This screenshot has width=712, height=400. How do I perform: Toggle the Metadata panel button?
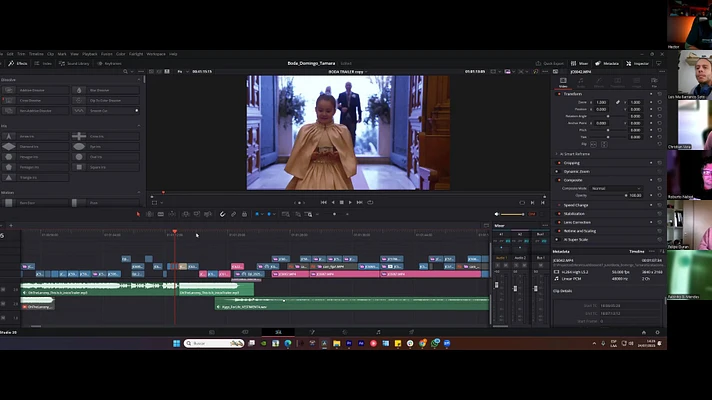[607, 64]
